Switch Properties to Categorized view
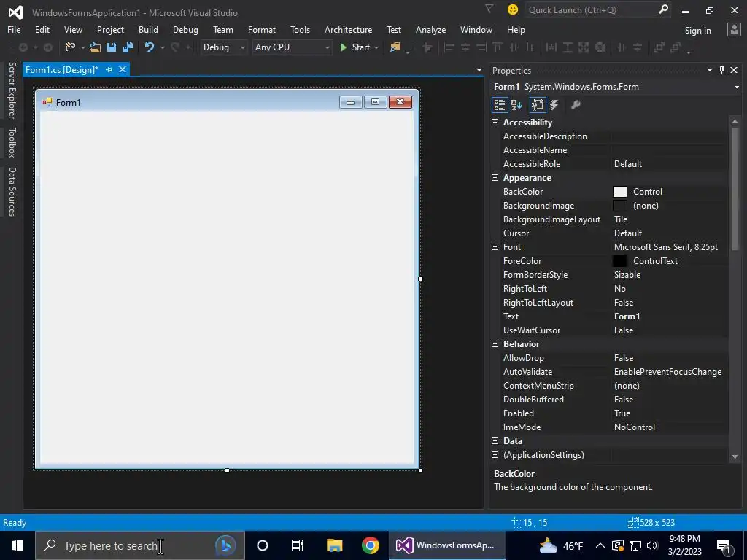This screenshot has width=747, height=560. 499,105
